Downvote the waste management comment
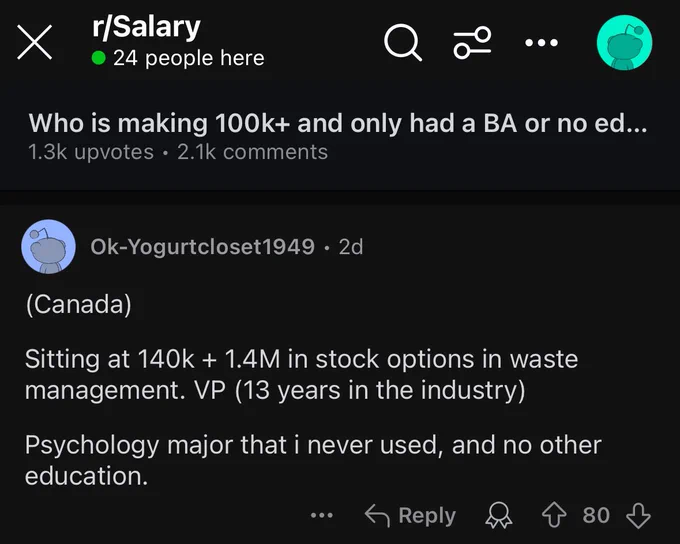Image resolution: width=680 pixels, height=544 pixels. tap(638, 515)
